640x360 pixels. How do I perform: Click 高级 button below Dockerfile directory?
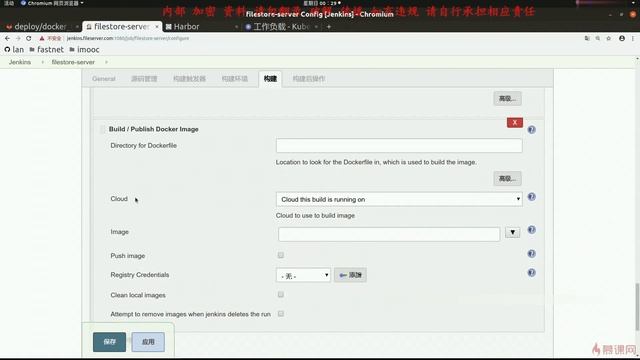tap(507, 178)
